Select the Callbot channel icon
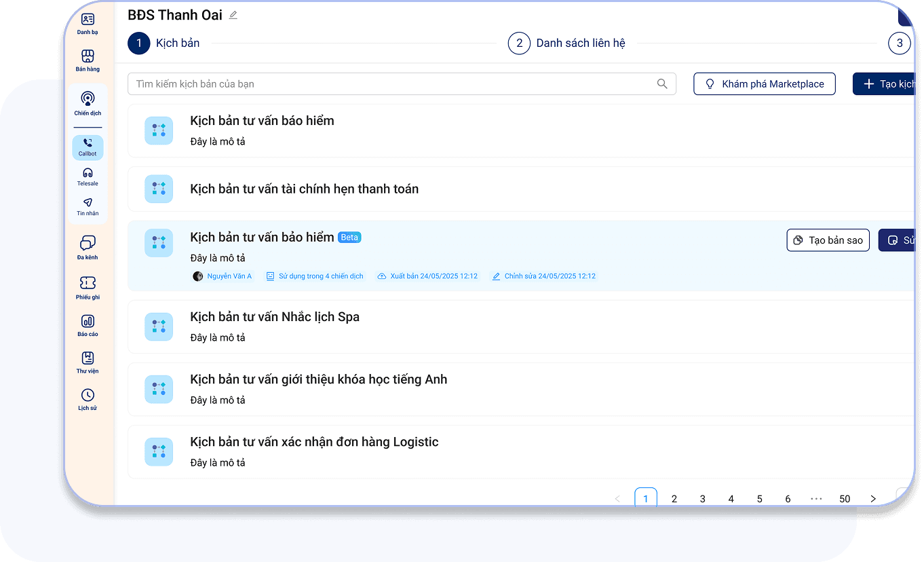Image resolution: width=924 pixels, height=562 pixels. pyautogui.click(x=88, y=146)
